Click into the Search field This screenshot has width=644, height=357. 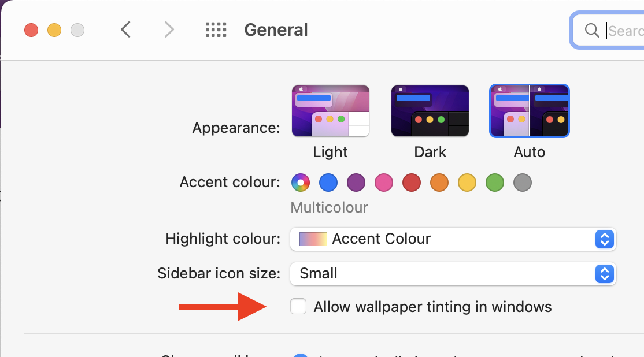coord(624,30)
